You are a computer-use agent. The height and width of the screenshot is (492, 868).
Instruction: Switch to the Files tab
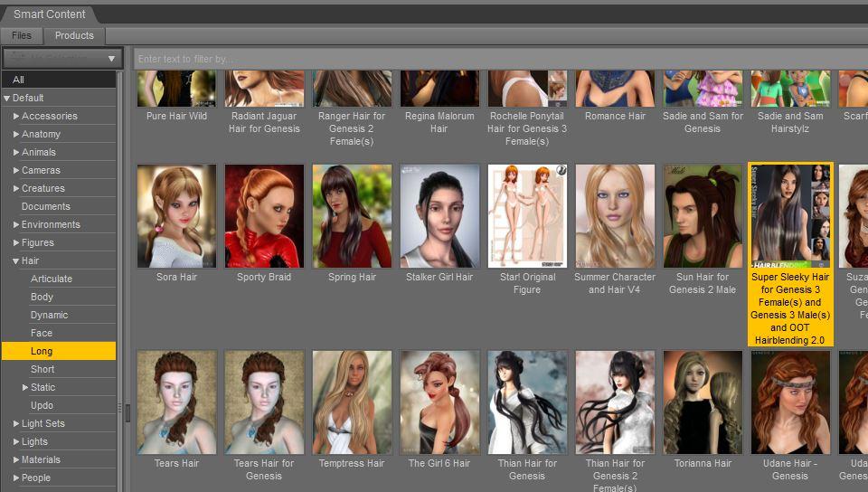(x=22, y=35)
